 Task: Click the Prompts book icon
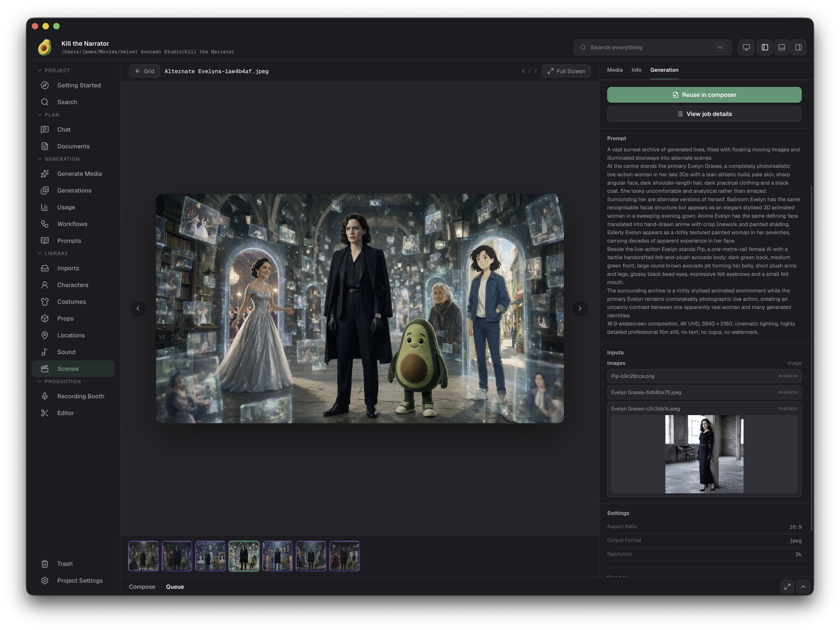pos(45,241)
